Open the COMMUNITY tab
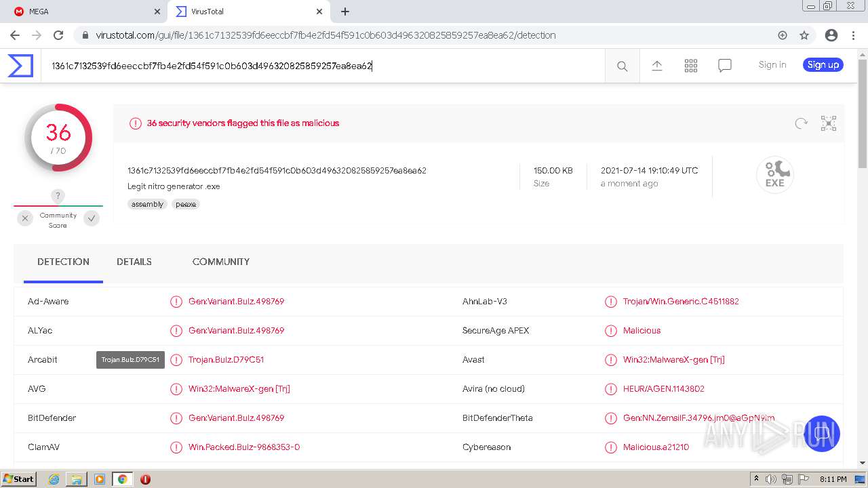Image resolution: width=868 pixels, height=488 pixels. click(221, 262)
